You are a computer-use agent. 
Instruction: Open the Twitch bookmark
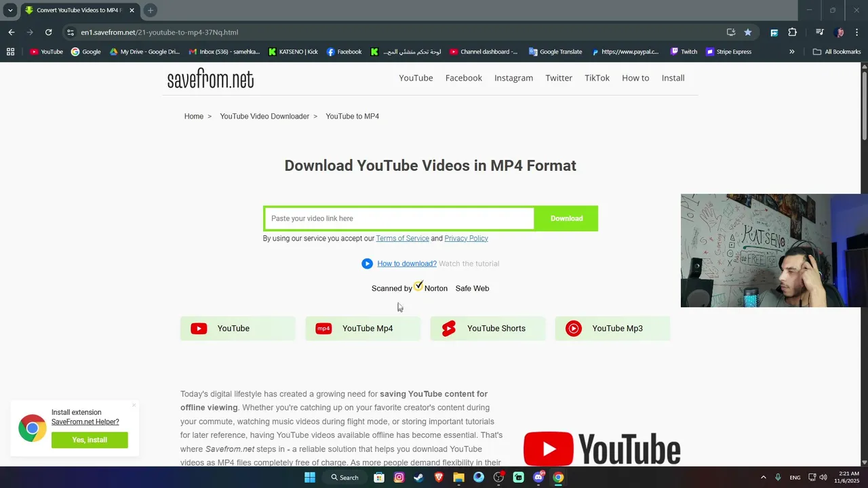[684, 52]
